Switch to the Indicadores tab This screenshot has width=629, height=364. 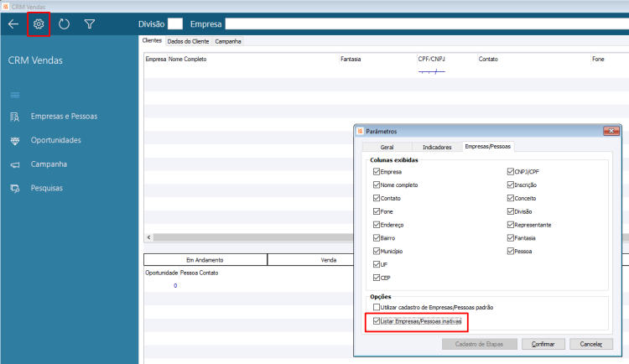pos(437,148)
